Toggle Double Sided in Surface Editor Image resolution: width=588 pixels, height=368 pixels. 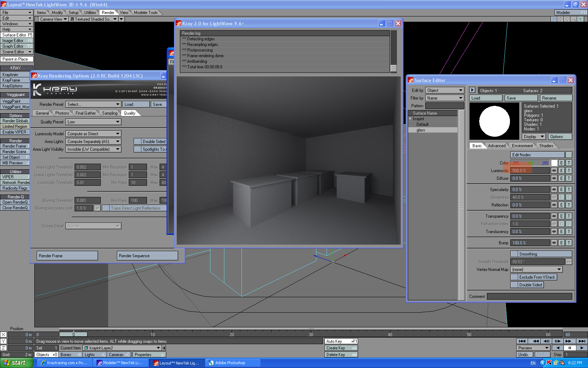click(x=514, y=285)
